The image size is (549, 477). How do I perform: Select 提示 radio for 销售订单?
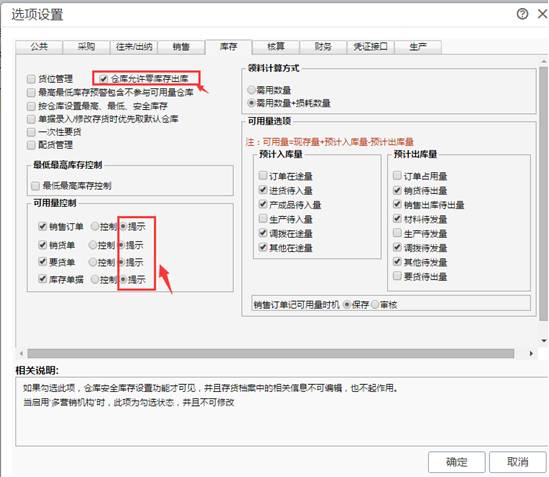[123, 227]
